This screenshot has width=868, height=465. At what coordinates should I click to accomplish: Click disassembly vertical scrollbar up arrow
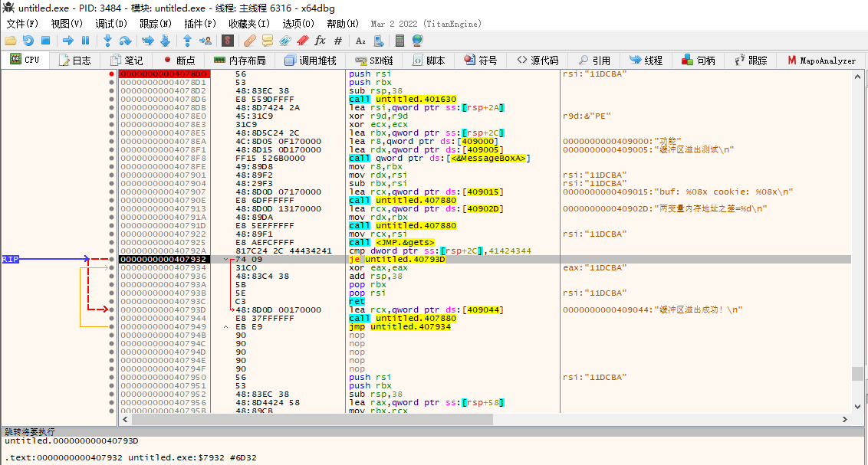pos(857,77)
